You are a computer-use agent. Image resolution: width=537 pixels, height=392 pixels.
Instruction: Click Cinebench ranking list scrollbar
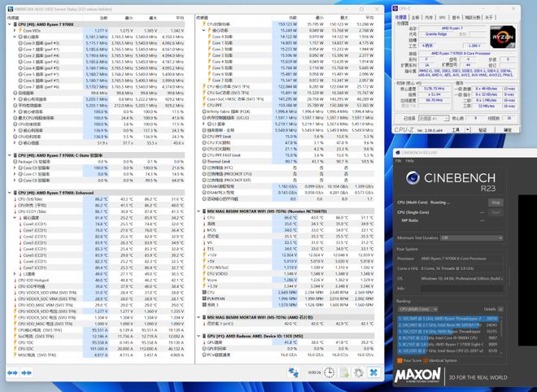pos(502,336)
